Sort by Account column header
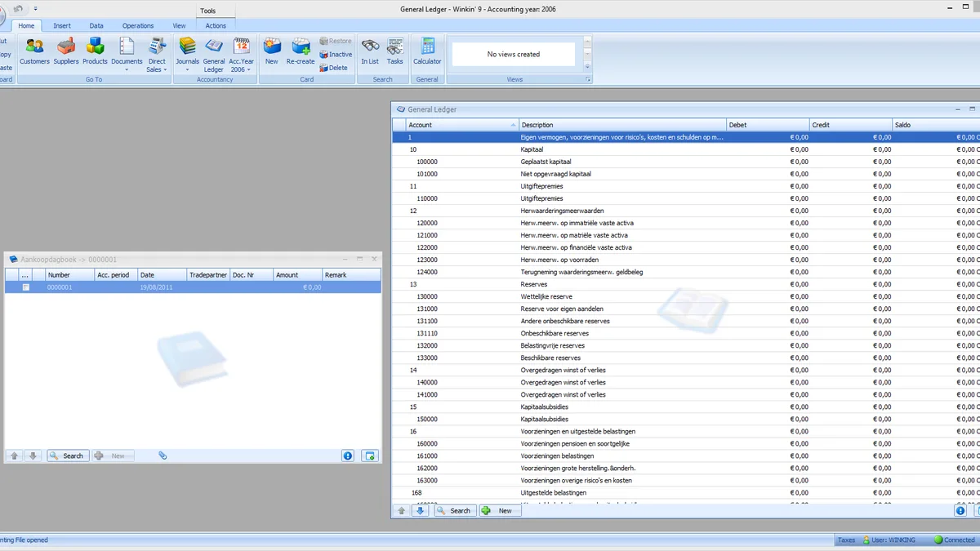Viewport: 980px width, 551px height. (x=462, y=125)
